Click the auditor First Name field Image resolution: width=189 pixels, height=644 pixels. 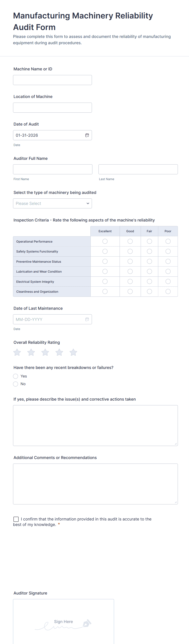[x=53, y=169]
